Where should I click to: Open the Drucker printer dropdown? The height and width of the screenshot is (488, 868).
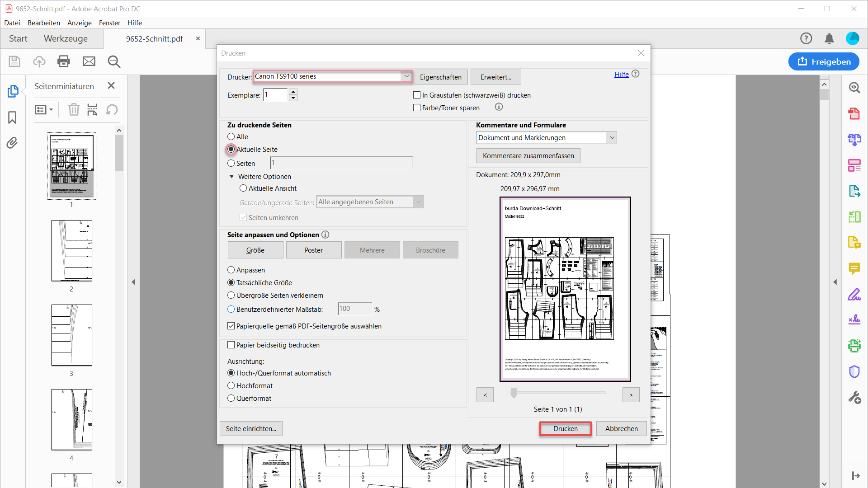click(406, 76)
